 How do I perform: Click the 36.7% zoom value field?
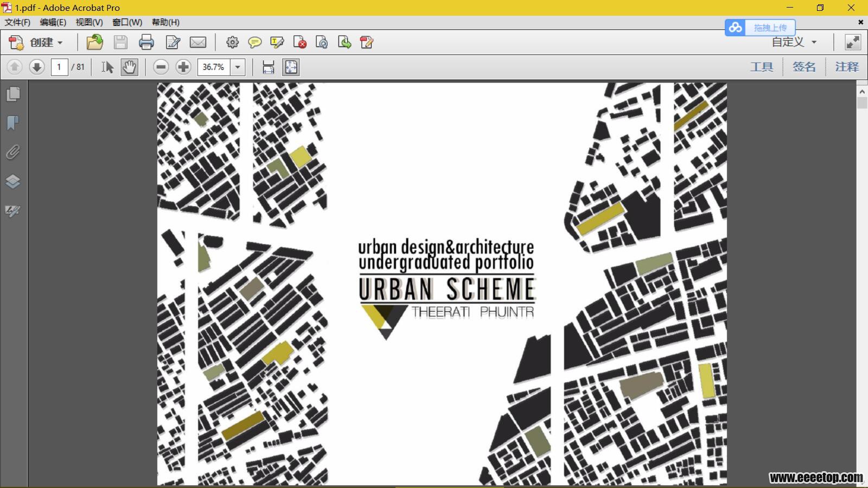214,67
